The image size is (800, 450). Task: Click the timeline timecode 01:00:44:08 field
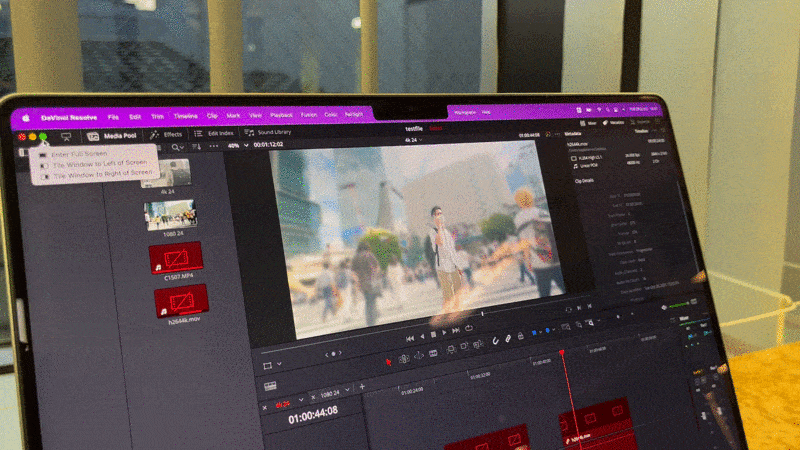[313, 416]
